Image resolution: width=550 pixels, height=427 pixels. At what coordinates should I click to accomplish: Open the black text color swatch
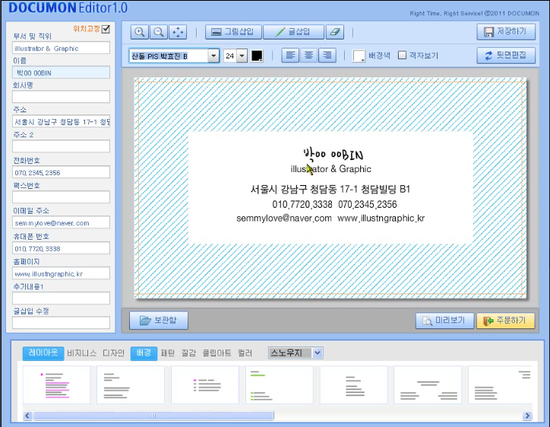257,56
